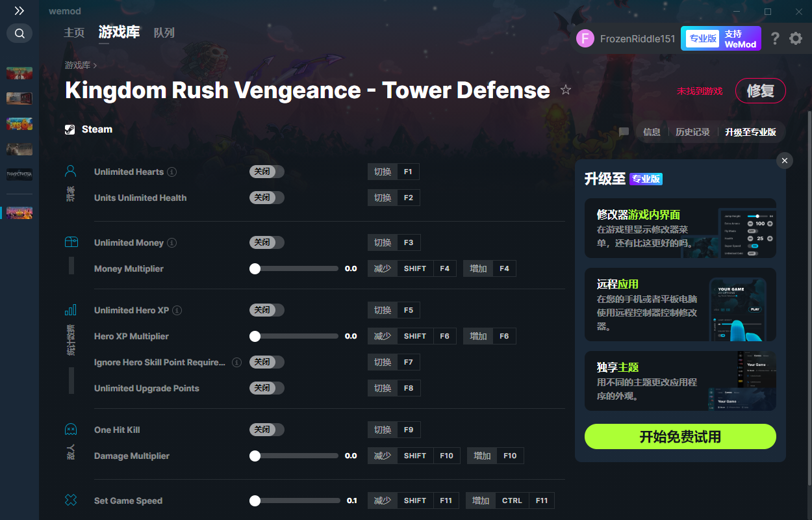
Task: Toggle Units Unlimited Health switch
Action: pyautogui.click(x=267, y=198)
